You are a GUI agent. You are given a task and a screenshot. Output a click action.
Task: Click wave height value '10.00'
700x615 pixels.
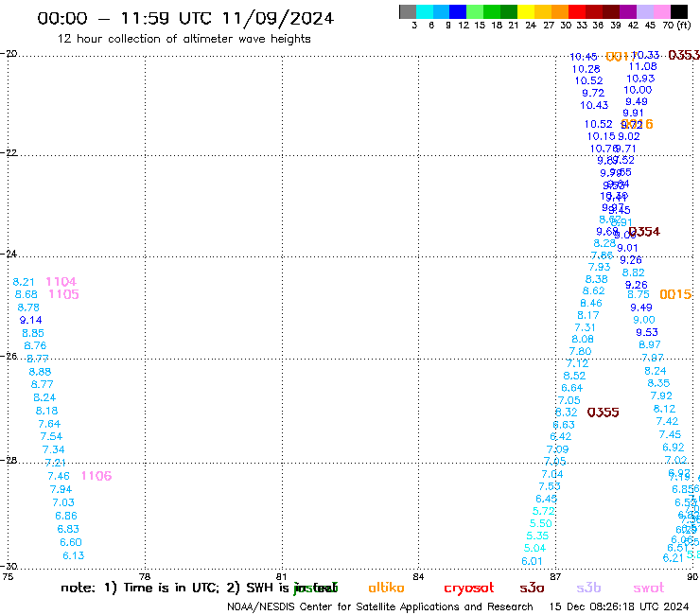[638, 90]
